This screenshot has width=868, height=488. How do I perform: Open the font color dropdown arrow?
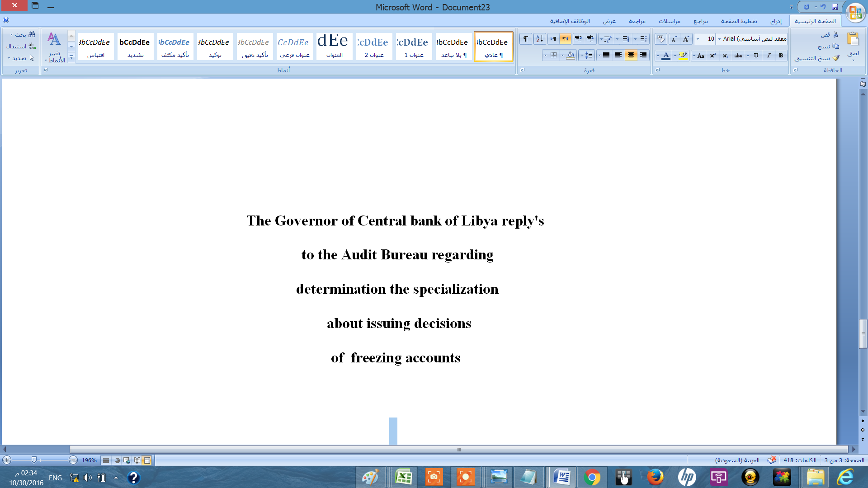point(657,56)
